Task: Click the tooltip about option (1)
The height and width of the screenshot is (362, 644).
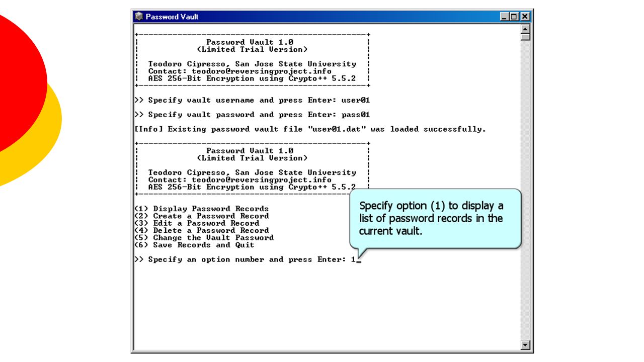Action: 435,219
